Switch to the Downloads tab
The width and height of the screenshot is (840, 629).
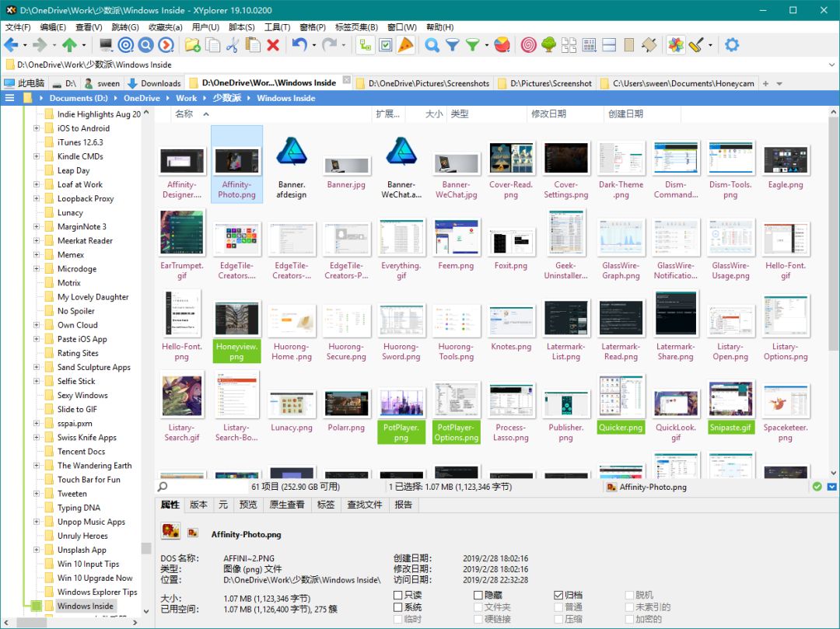point(154,83)
